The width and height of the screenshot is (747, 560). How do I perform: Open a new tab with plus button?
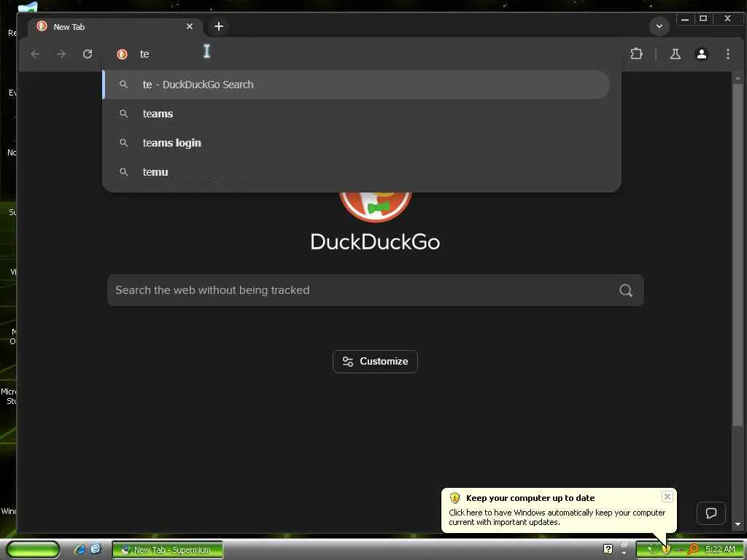pos(219,27)
